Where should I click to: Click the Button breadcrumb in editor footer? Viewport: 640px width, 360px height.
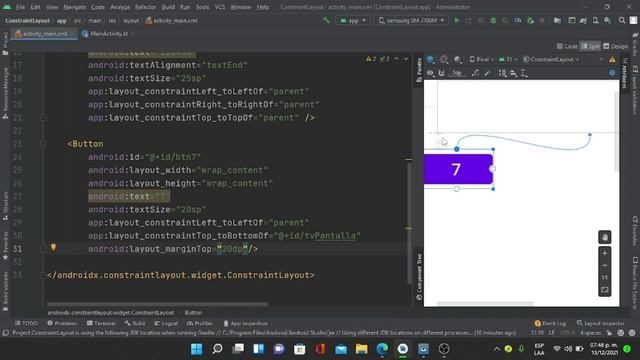193,313
